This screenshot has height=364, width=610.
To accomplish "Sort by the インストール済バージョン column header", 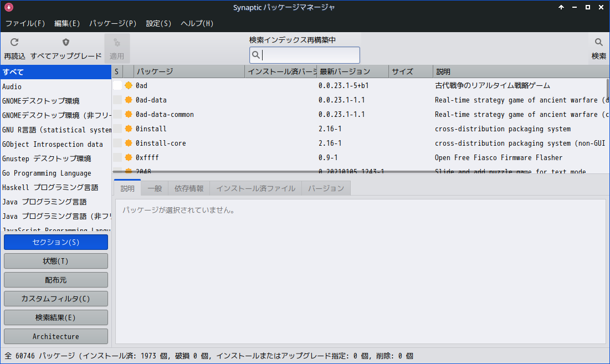I will (x=281, y=71).
